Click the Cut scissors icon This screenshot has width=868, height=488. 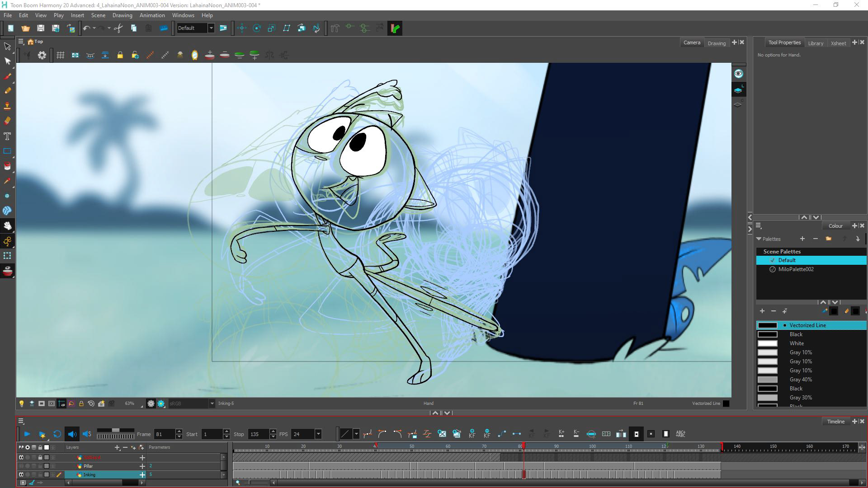tap(118, 28)
